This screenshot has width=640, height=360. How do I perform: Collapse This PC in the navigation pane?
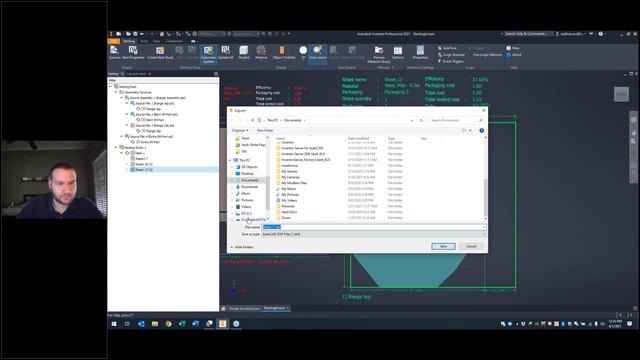(x=231, y=160)
